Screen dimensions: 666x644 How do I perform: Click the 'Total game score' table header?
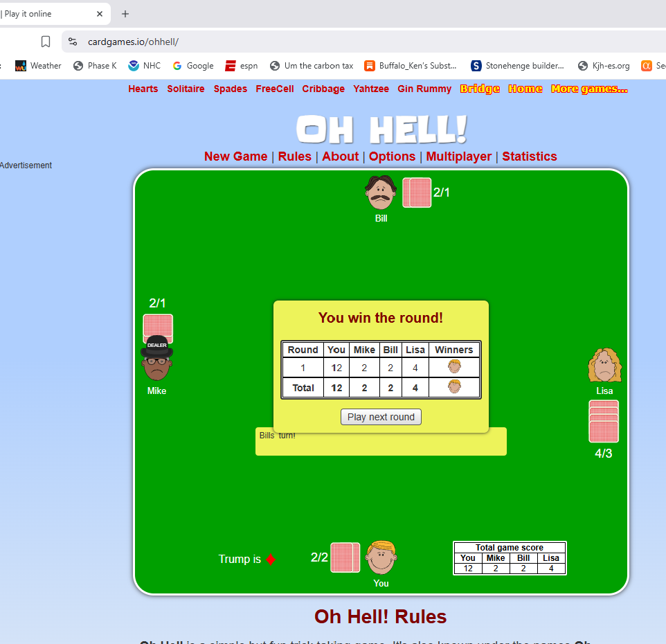click(x=510, y=548)
